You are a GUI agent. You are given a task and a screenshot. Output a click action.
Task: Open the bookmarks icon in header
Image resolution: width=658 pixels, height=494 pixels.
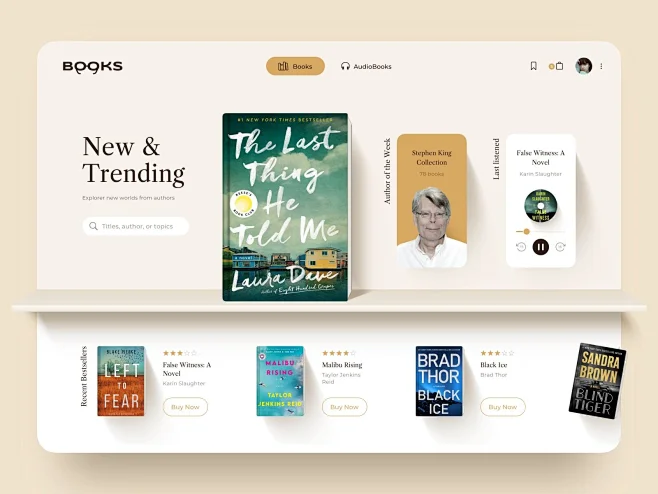pos(533,66)
